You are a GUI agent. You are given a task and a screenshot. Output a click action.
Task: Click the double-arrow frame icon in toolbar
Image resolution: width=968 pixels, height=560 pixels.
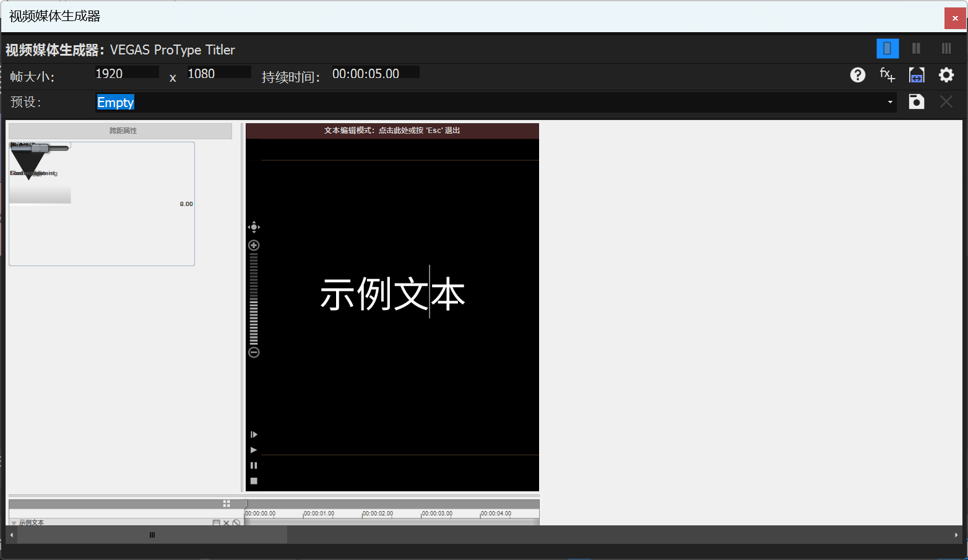pyautogui.click(x=917, y=75)
